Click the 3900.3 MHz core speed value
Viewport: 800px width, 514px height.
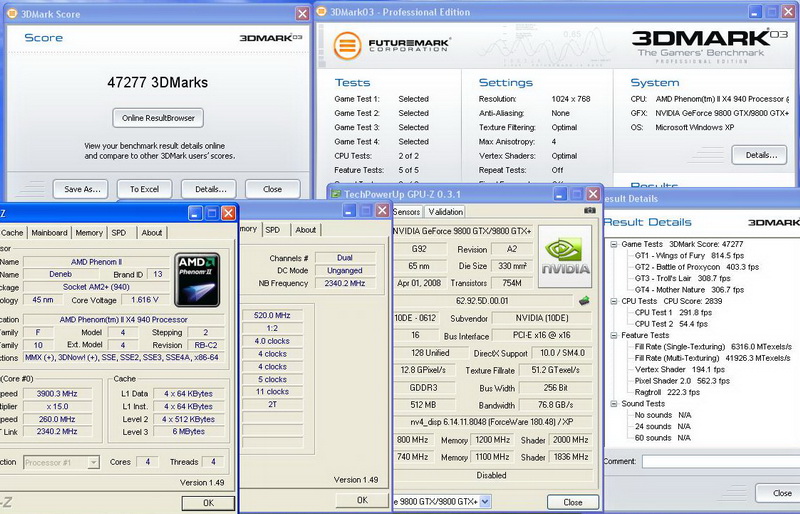[57, 394]
